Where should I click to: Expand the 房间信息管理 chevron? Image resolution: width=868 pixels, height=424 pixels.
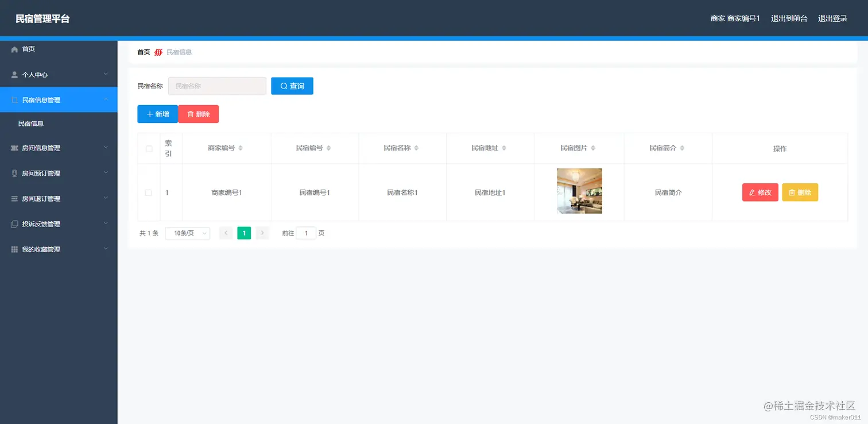(106, 148)
